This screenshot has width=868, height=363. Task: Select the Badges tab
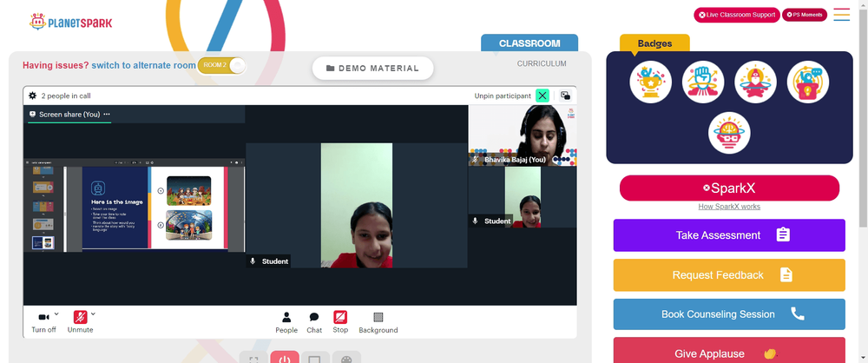point(654,43)
